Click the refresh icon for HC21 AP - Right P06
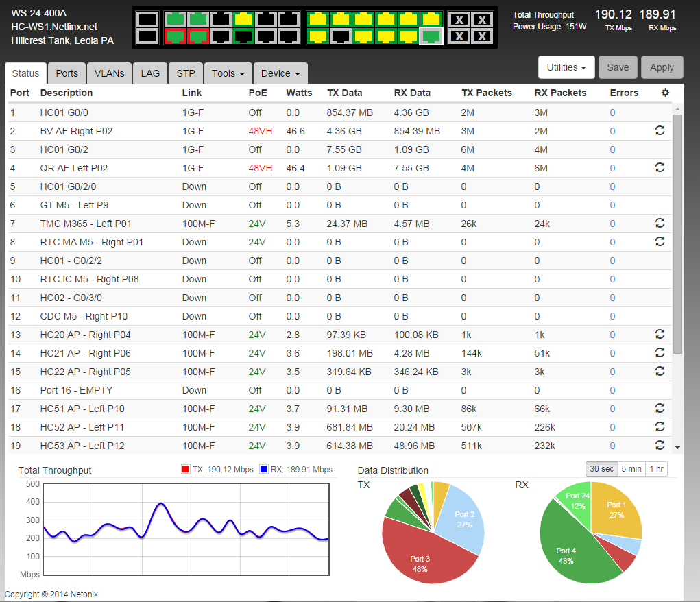Viewport: 700px width, 602px height. 660,353
